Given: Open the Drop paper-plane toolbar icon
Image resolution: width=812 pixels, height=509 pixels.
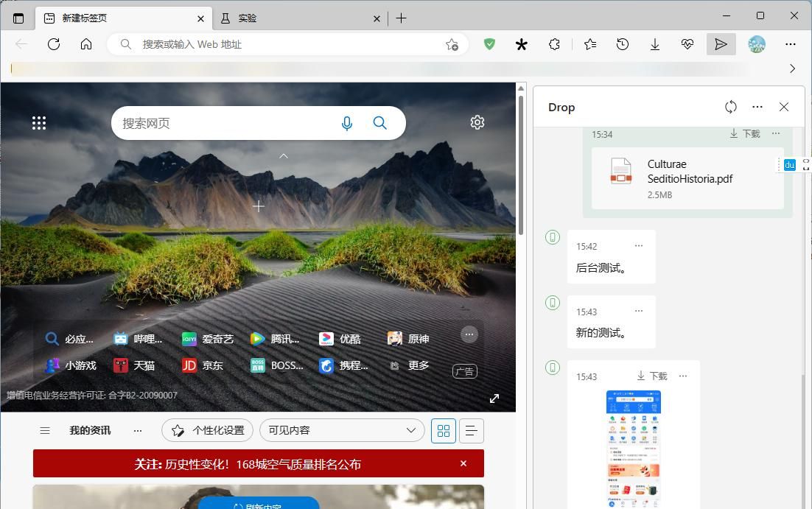Looking at the screenshot, I should click(x=721, y=44).
